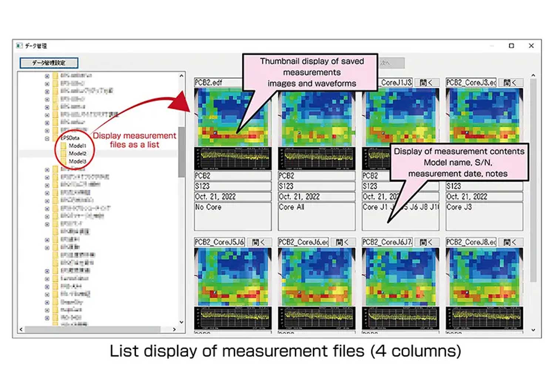Screen dimensions: 555x392
Task: Click the "Core All" notes field
Action: (316, 216)
